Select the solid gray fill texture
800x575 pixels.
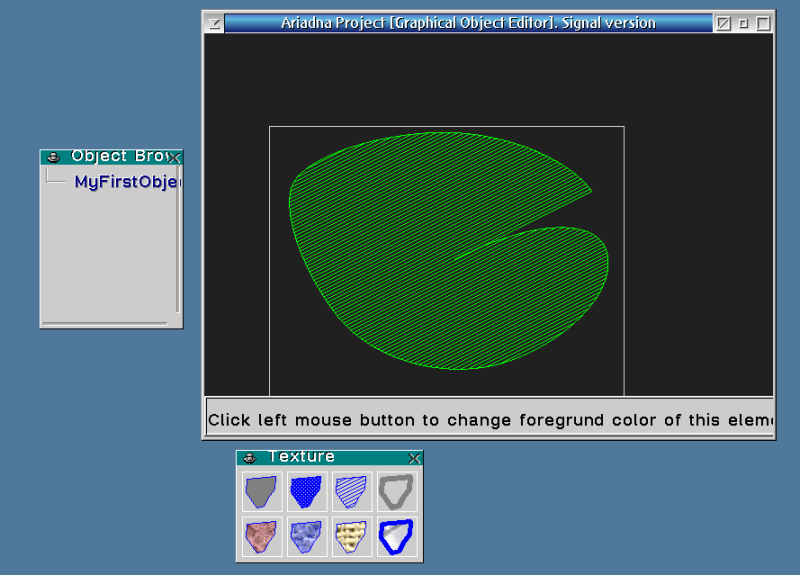pos(260,491)
